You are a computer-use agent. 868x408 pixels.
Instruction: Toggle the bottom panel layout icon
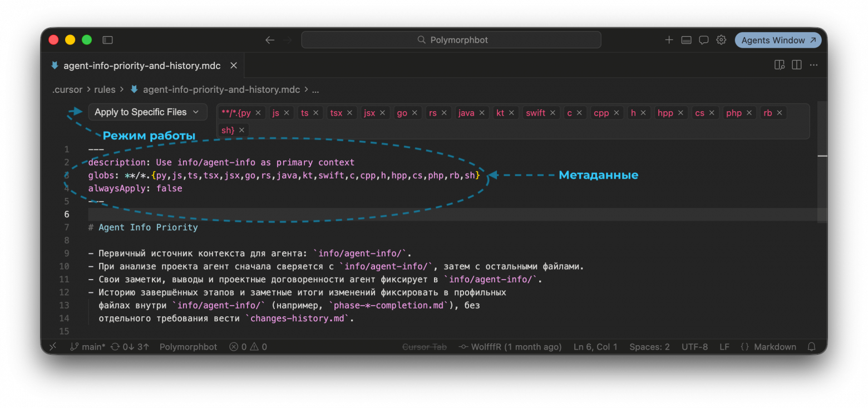686,40
